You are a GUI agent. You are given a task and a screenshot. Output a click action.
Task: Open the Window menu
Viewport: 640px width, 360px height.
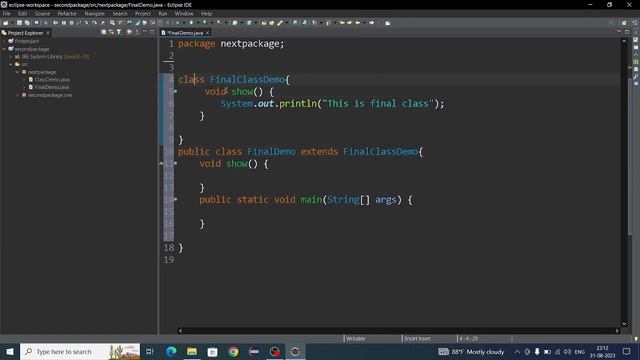(x=184, y=13)
